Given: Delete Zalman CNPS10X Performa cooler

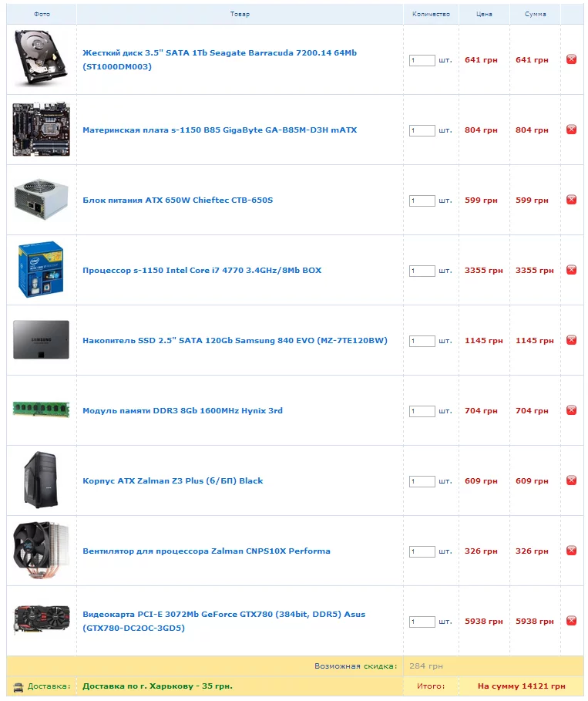Looking at the screenshot, I should (572, 551).
